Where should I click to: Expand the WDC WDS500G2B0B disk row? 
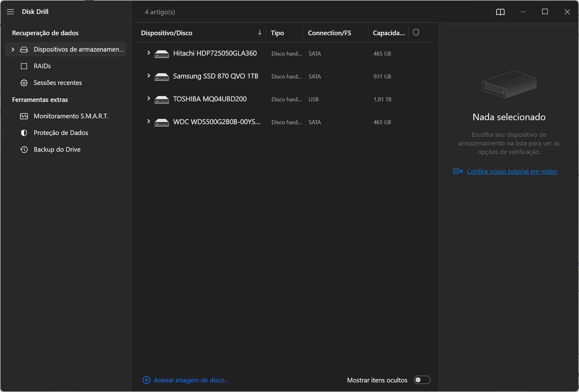click(148, 121)
